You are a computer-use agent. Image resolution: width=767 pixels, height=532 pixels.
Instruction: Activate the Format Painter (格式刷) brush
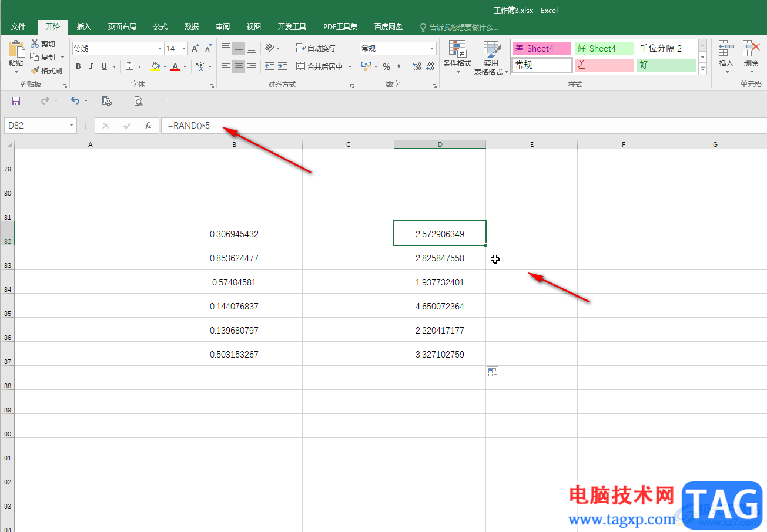pos(35,70)
